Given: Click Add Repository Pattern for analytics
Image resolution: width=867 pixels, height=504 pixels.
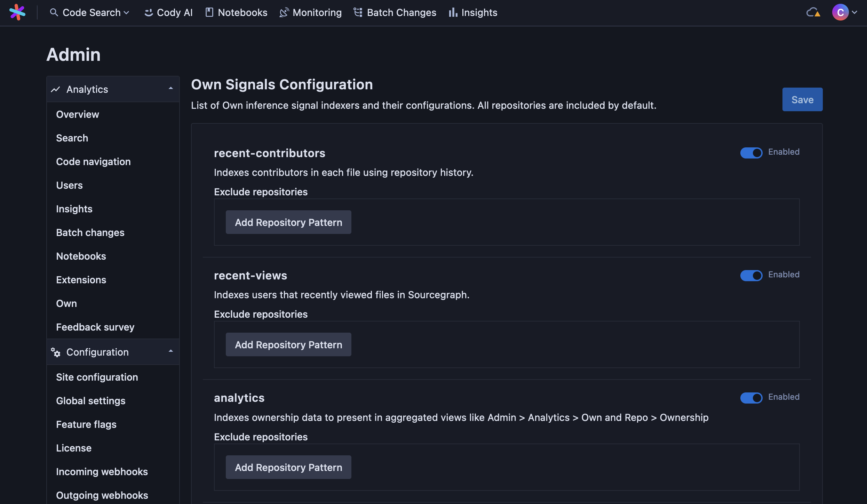Looking at the screenshot, I should 288,467.
